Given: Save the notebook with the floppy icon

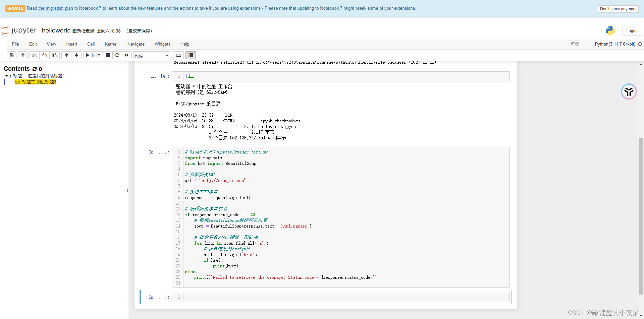Looking at the screenshot, I should (x=11, y=55).
